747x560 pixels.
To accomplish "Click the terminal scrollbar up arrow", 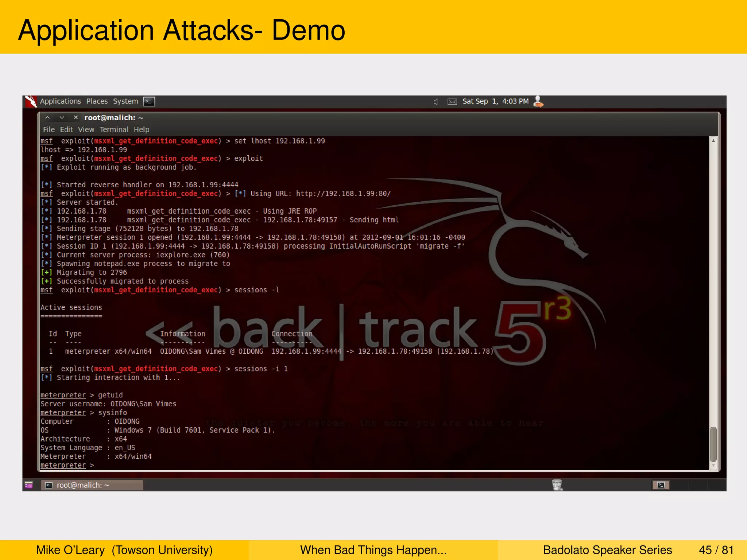I will point(713,140).
